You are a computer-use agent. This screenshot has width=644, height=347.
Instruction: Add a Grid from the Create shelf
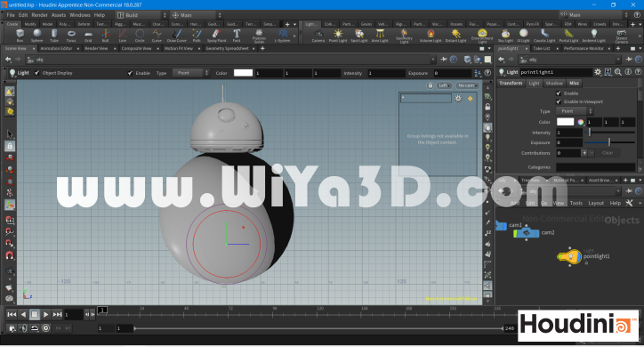pos(88,36)
